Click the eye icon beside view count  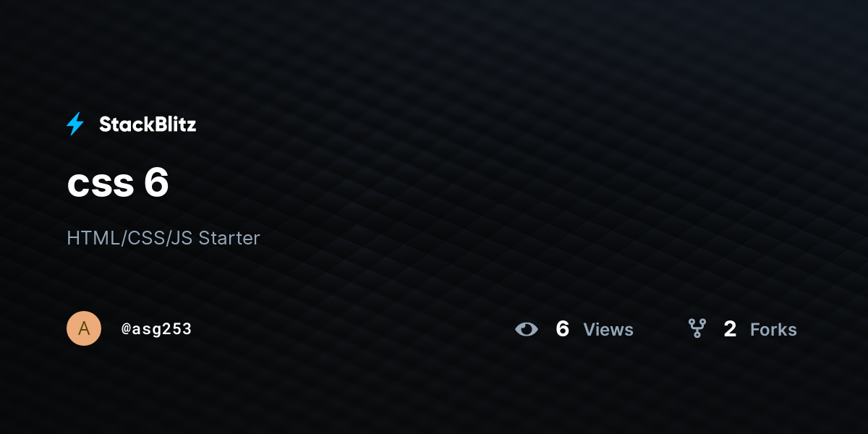(527, 329)
